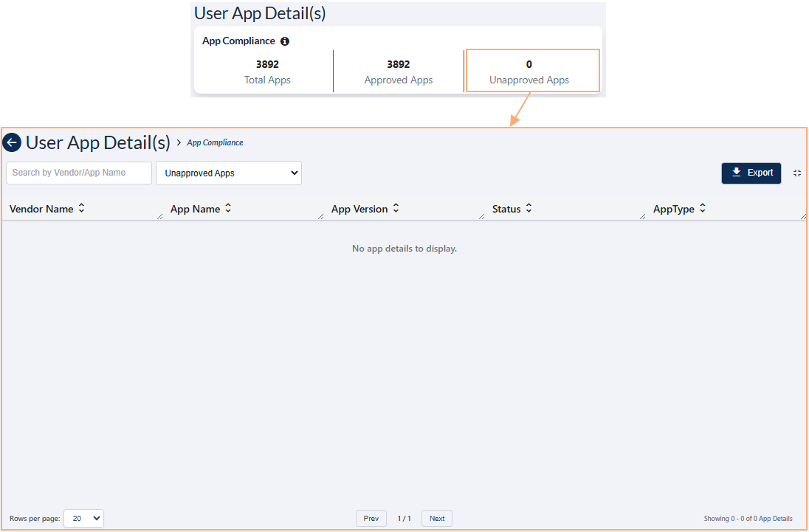Viewport: 809px width, 532px height.
Task: Click the exit fullscreen icon beside Export
Action: (797, 173)
